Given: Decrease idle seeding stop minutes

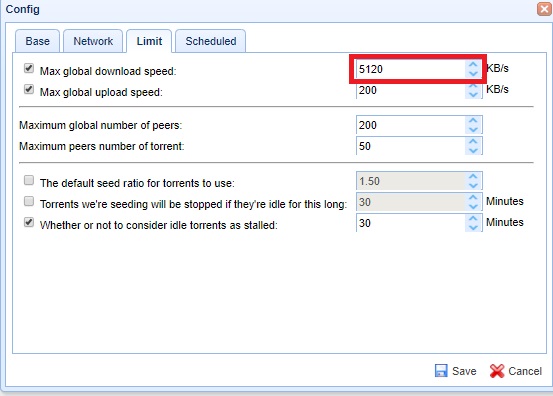Looking at the screenshot, I should 473,206.
